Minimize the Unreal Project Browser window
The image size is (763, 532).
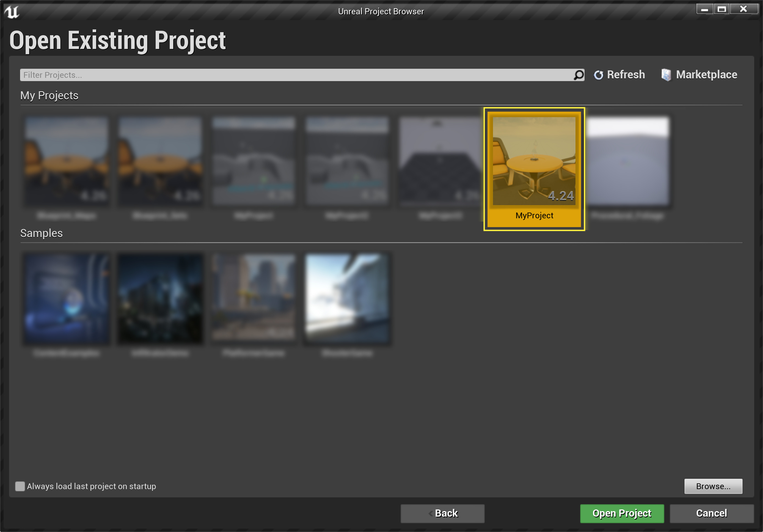point(704,9)
